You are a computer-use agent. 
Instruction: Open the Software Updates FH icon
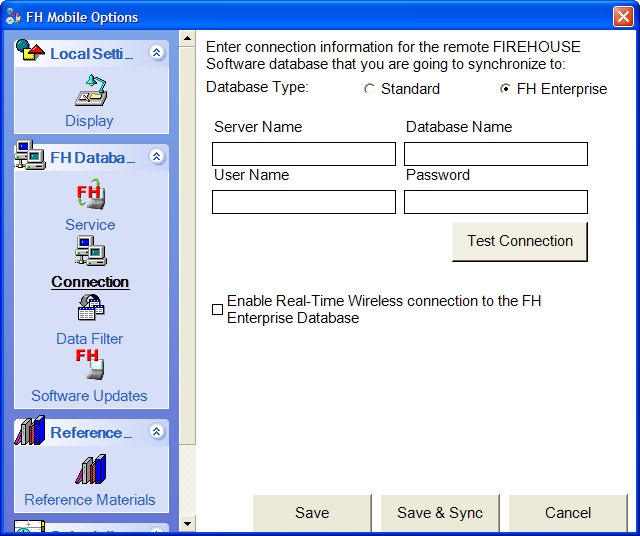coord(90,364)
